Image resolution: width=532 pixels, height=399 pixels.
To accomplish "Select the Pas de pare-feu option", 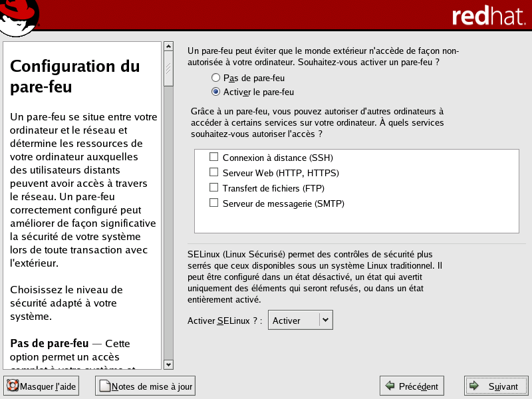I will (215, 78).
